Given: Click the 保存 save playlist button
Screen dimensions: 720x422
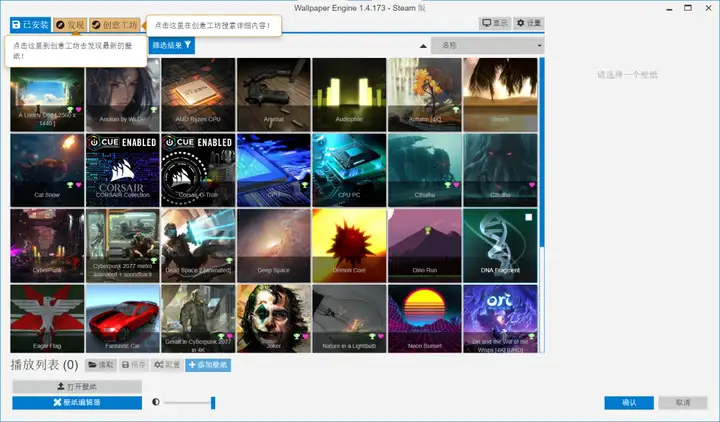Looking at the screenshot, I should [134, 365].
